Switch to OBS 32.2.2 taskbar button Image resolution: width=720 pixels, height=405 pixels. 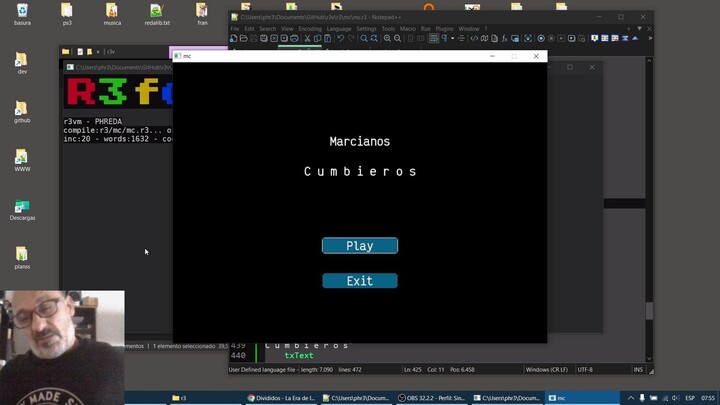click(432, 398)
